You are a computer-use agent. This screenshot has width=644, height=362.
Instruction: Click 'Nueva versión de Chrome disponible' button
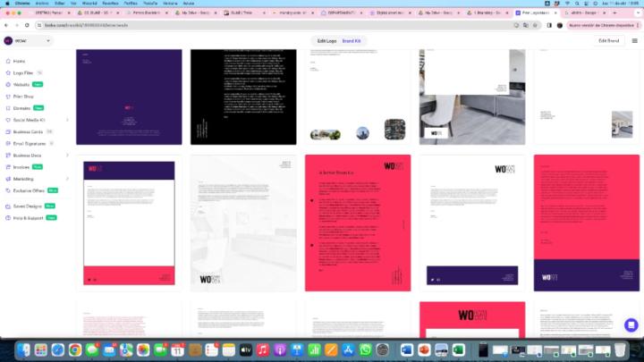click(604, 25)
